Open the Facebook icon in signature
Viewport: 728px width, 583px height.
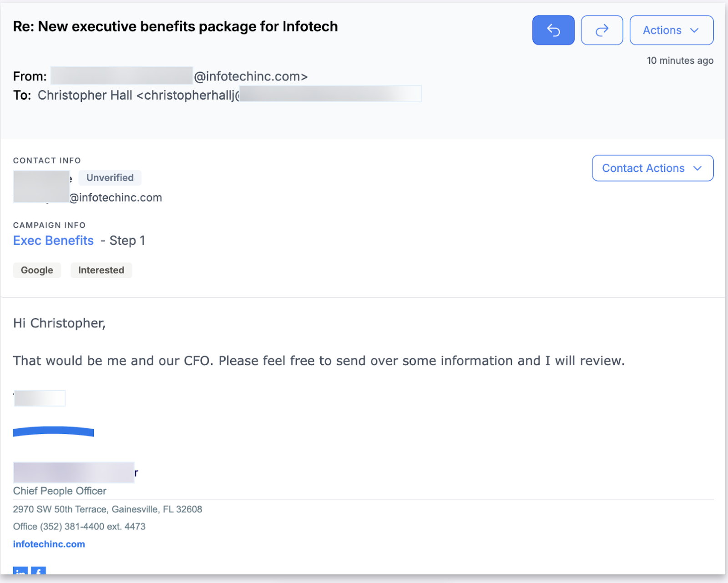coord(39,571)
